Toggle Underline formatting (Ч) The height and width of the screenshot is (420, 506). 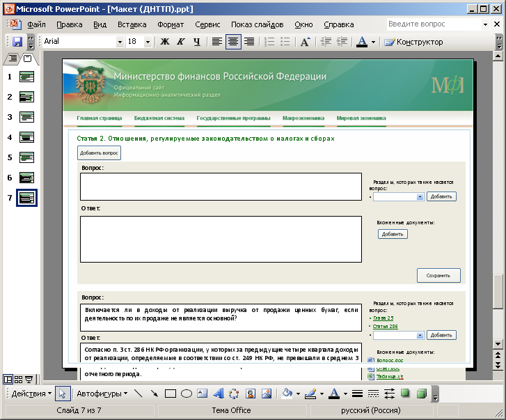(x=197, y=42)
